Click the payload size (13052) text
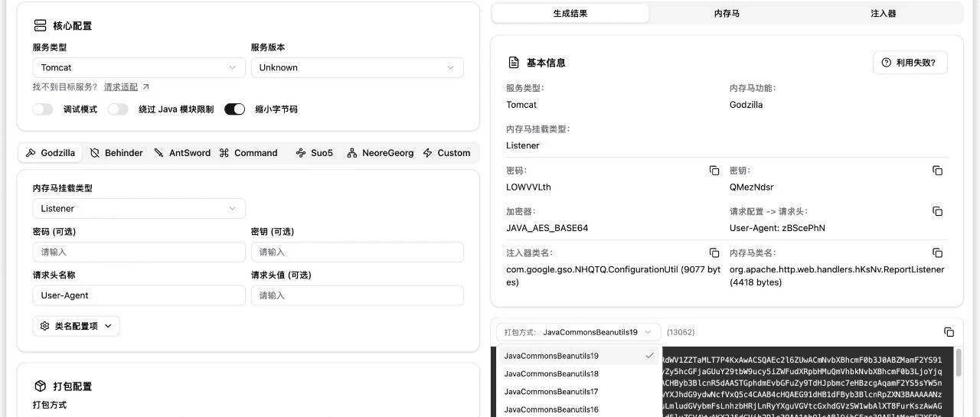This screenshot has width=980, height=417. coord(681,332)
